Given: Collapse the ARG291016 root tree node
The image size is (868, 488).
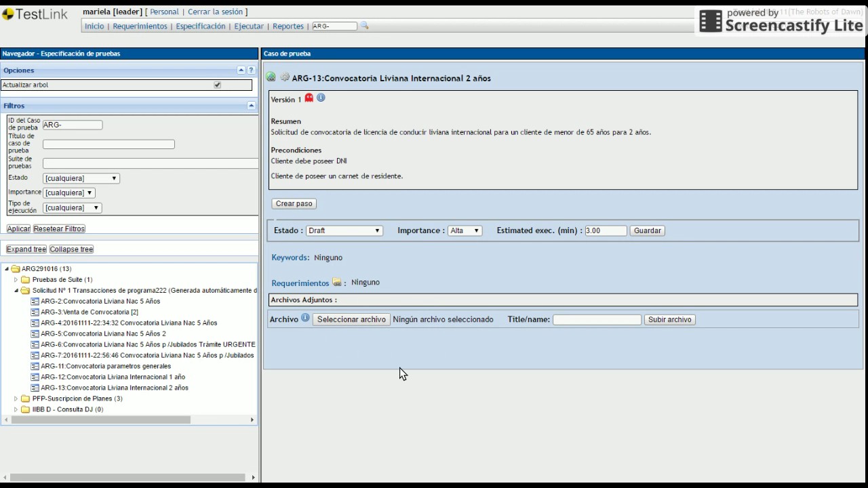Looking at the screenshot, I should coord(7,268).
